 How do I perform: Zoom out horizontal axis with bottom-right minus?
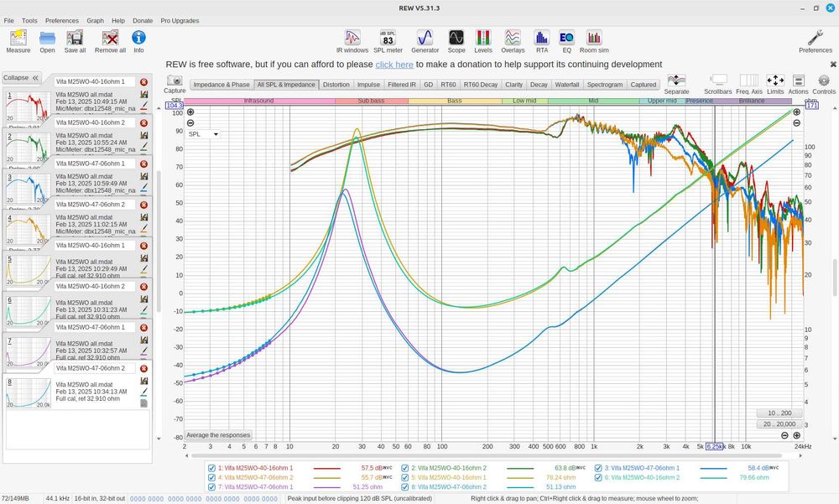785,436
